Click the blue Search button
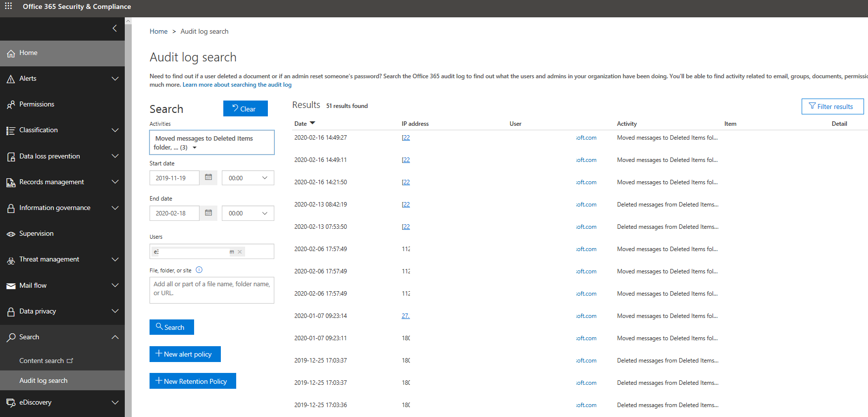The height and width of the screenshot is (417, 868). (171, 327)
